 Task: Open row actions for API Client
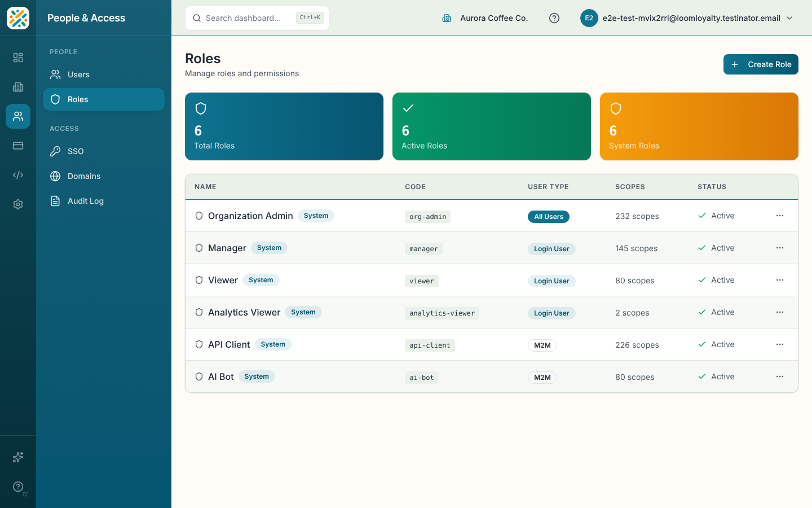780,344
